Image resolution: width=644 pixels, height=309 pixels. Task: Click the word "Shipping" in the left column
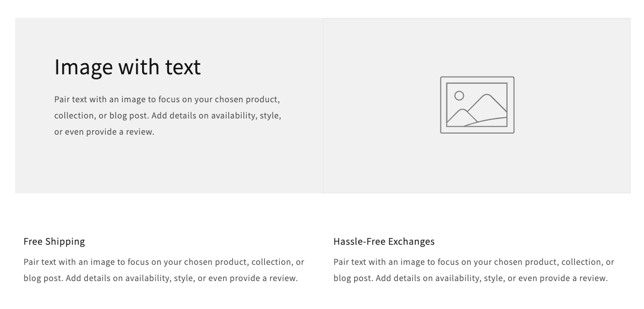[65, 241]
